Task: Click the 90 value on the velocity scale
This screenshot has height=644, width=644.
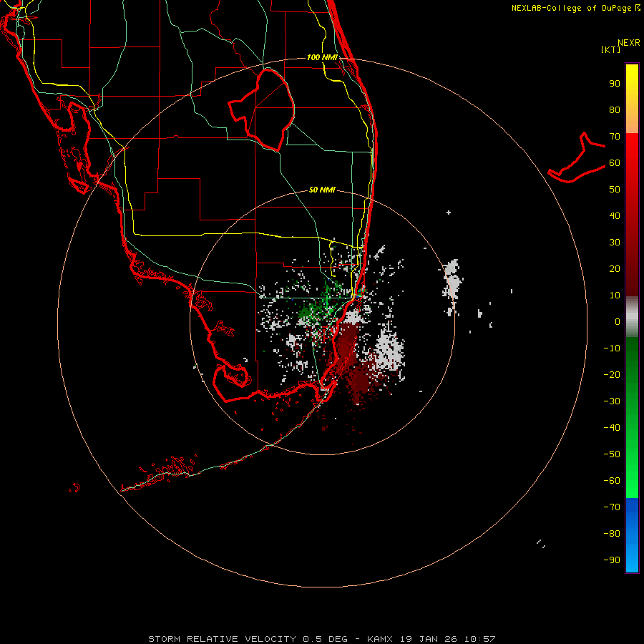Action: [615, 84]
